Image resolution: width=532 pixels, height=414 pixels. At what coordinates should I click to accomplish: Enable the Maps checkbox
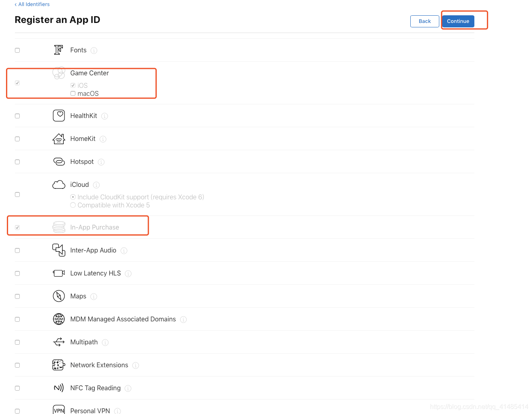tap(17, 296)
